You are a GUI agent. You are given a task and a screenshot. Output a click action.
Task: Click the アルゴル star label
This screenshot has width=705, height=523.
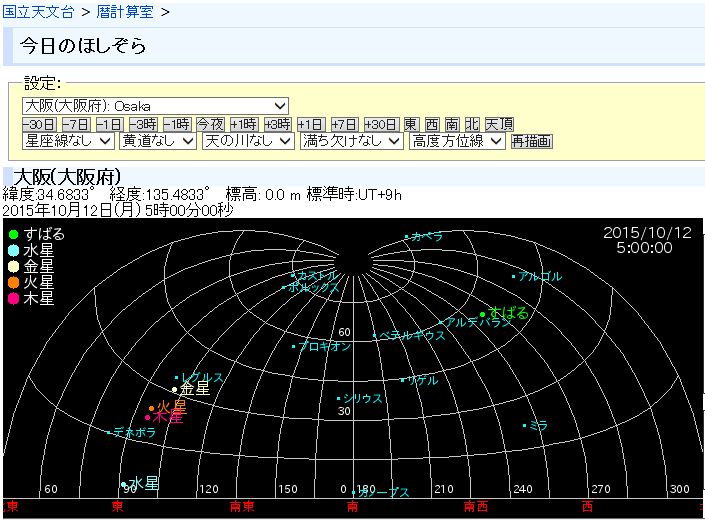540,276
